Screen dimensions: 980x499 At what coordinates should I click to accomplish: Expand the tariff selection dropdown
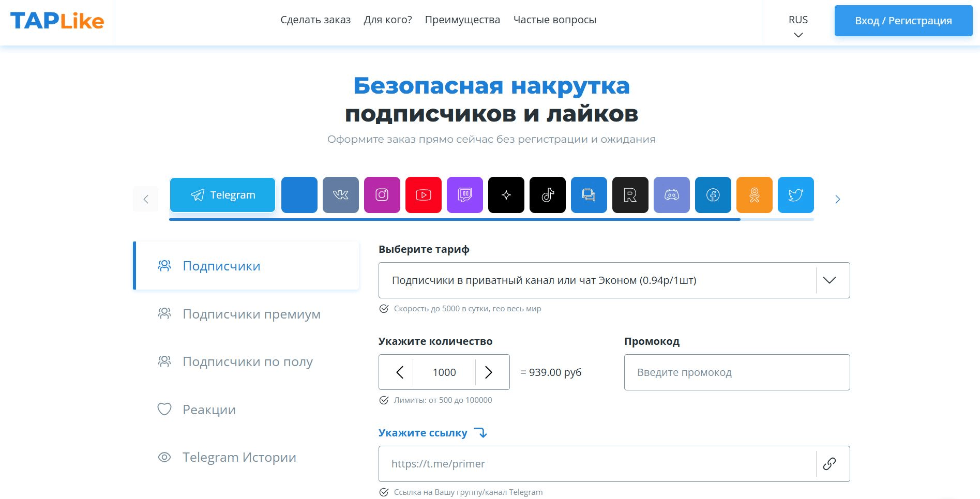click(614, 280)
